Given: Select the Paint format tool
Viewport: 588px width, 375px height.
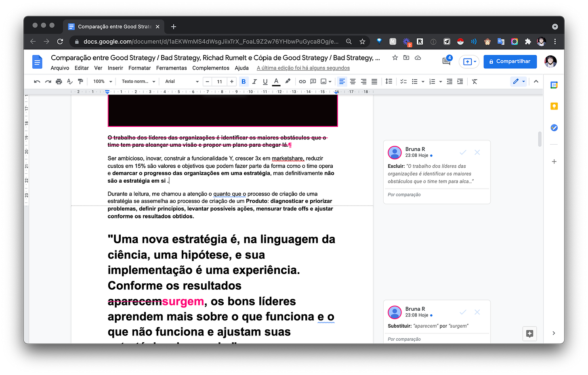Looking at the screenshot, I should point(80,82).
